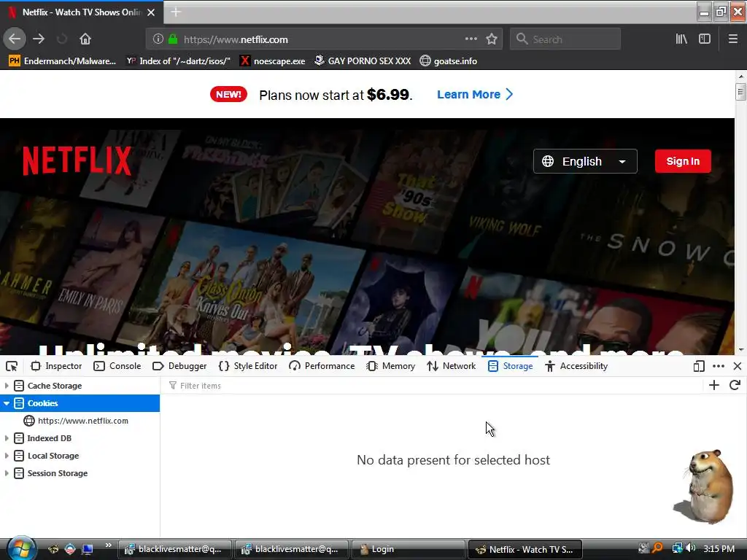Click the 3:15 PM taskbar clock
747x560 pixels.
click(x=719, y=549)
